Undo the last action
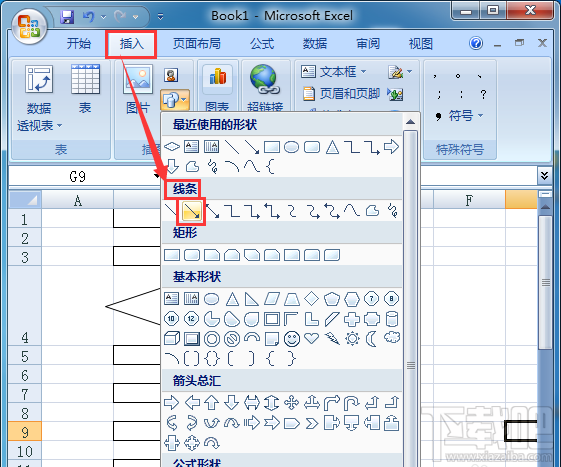 pos(88,16)
